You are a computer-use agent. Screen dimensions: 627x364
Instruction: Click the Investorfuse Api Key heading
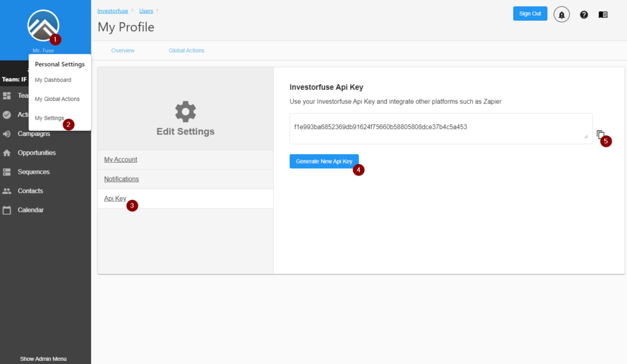(326, 87)
